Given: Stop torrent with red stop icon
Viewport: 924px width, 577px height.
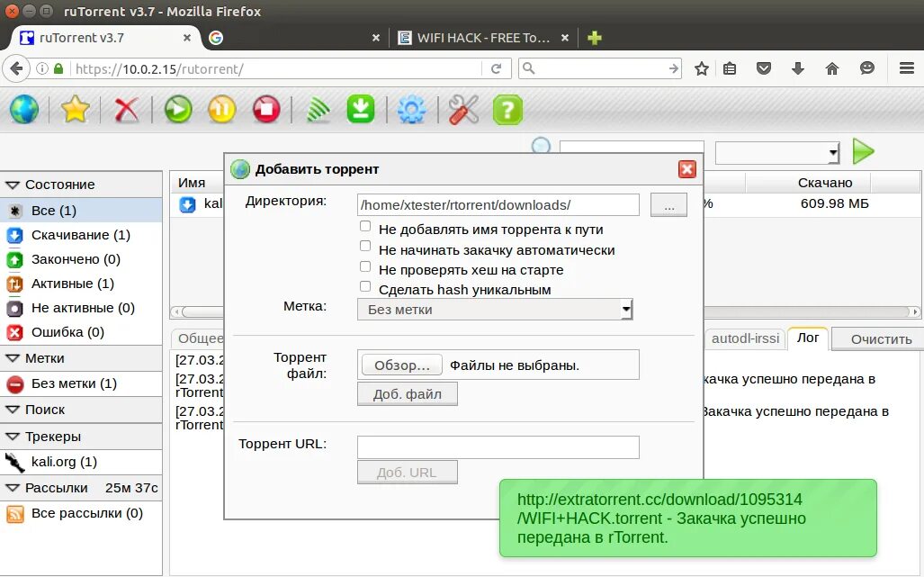Looking at the screenshot, I should [x=266, y=110].
